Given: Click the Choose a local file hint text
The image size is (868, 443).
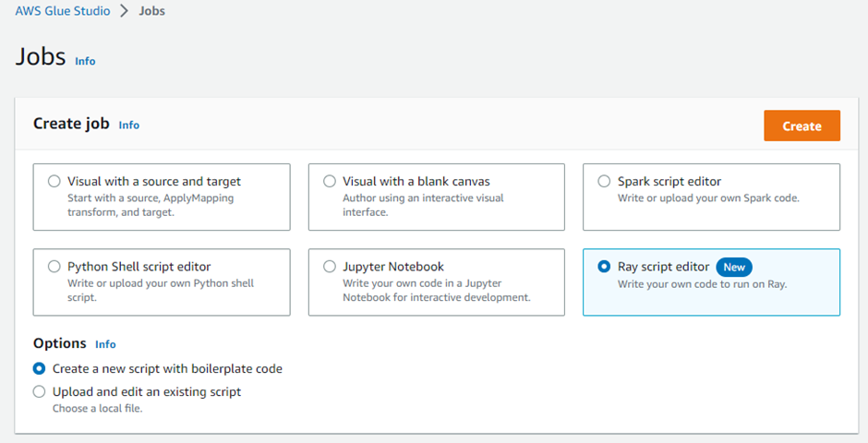Looking at the screenshot, I should pos(97,408).
